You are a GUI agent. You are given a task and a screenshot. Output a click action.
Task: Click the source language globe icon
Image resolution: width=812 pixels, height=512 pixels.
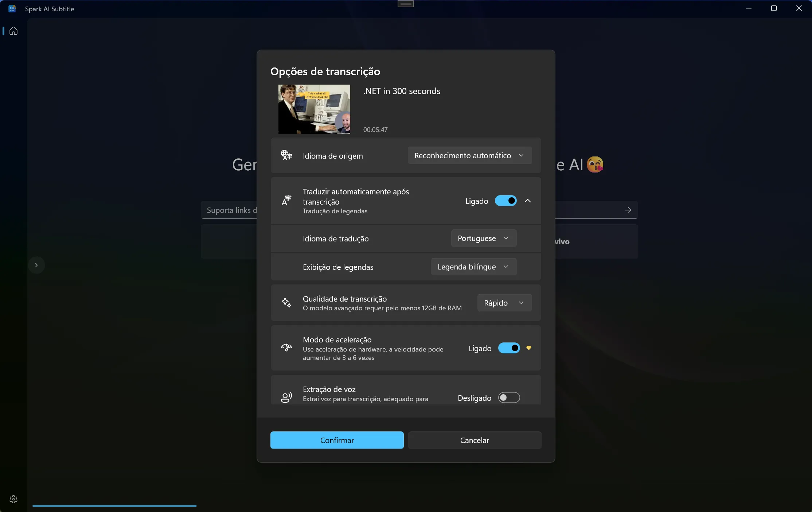[286, 155]
